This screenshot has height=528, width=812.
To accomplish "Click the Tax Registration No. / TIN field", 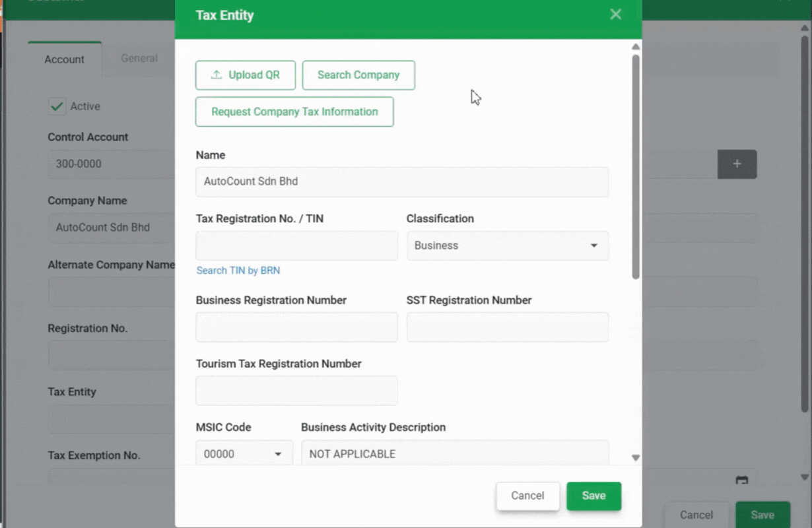I will pos(296,246).
